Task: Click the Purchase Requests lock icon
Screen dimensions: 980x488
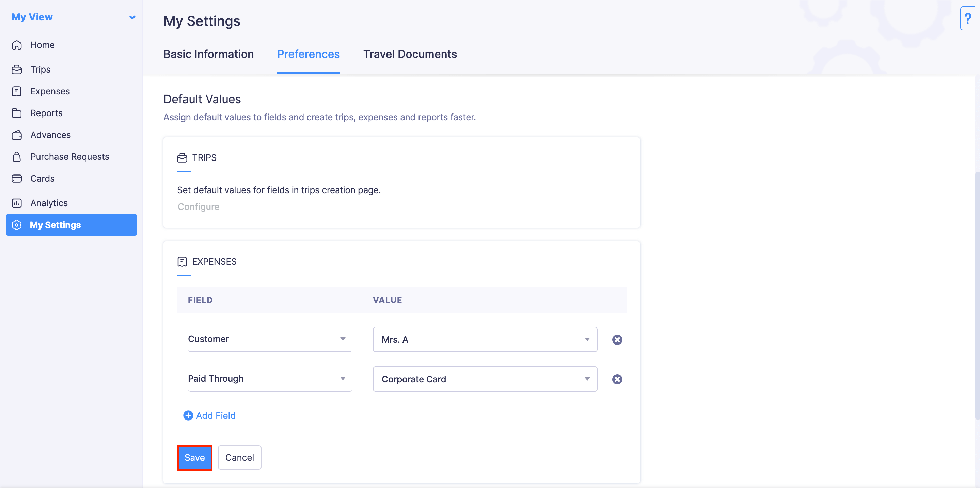Action: click(17, 156)
